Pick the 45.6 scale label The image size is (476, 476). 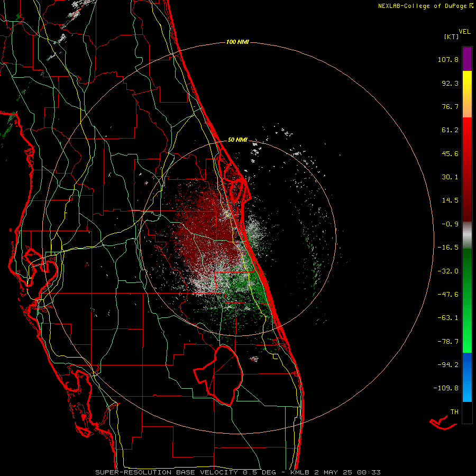450,153
